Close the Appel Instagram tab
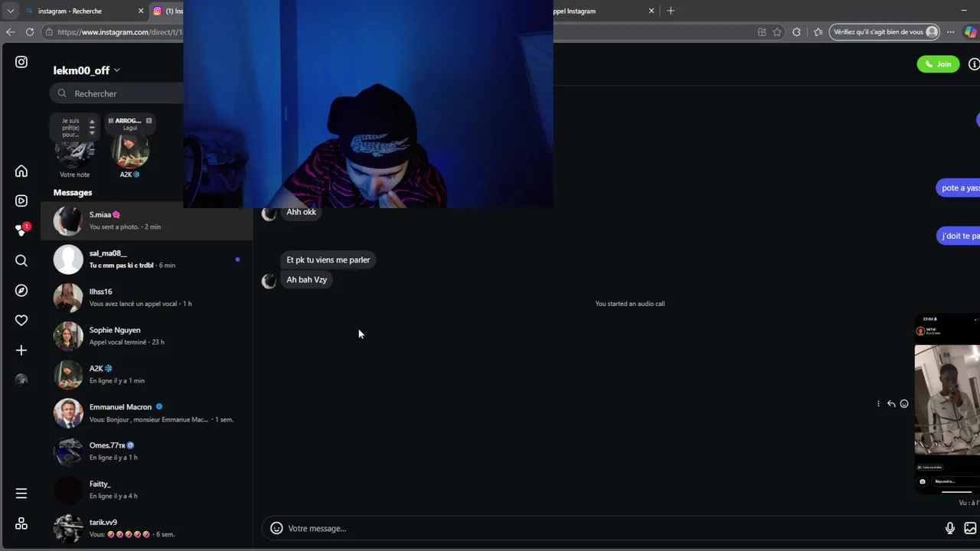 (652, 11)
